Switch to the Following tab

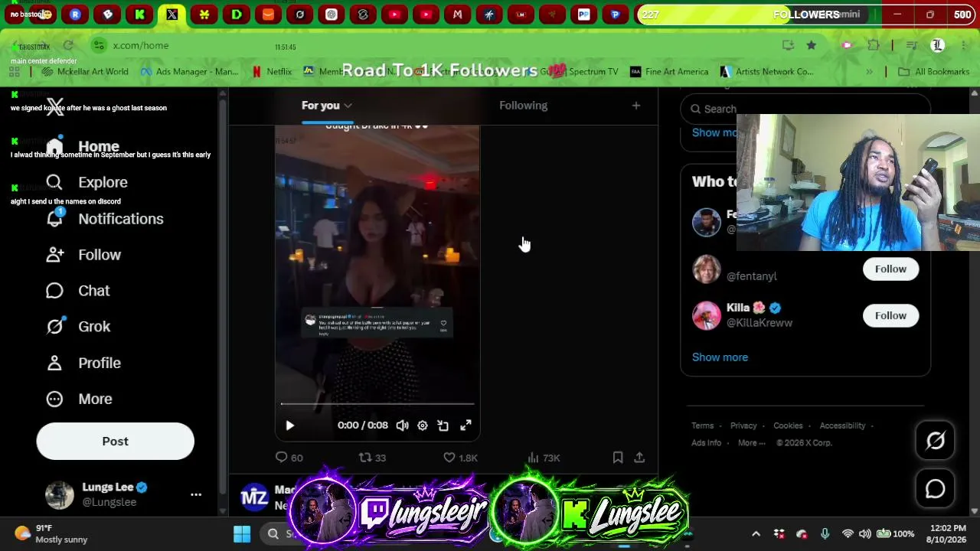point(523,106)
